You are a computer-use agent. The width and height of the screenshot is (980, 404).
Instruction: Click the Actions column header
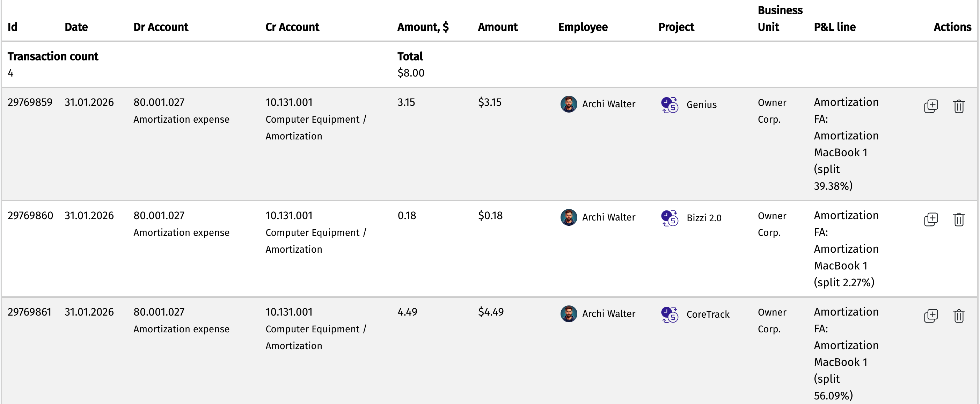pyautogui.click(x=952, y=27)
